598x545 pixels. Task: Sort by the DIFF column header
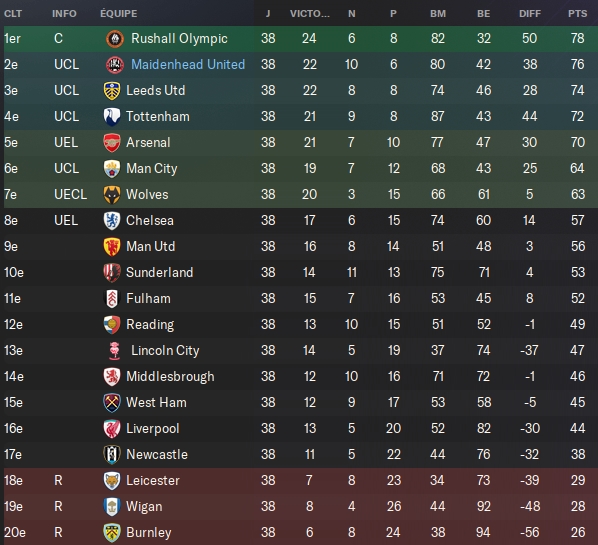click(530, 14)
